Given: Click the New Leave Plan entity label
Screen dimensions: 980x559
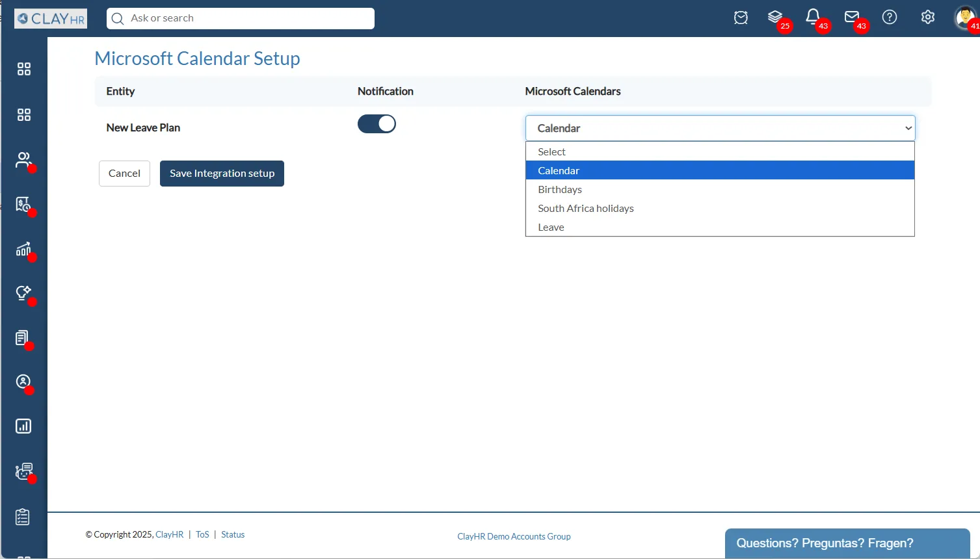Looking at the screenshot, I should point(143,127).
